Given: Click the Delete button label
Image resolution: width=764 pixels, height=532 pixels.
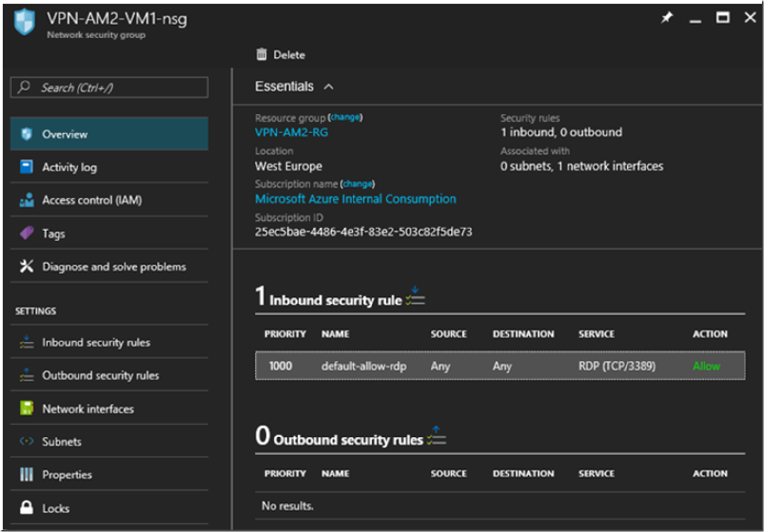Looking at the screenshot, I should pos(289,55).
